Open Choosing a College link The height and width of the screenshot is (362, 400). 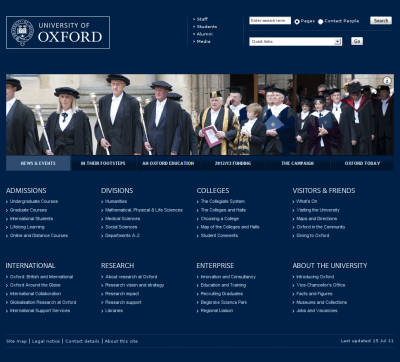[220, 219]
